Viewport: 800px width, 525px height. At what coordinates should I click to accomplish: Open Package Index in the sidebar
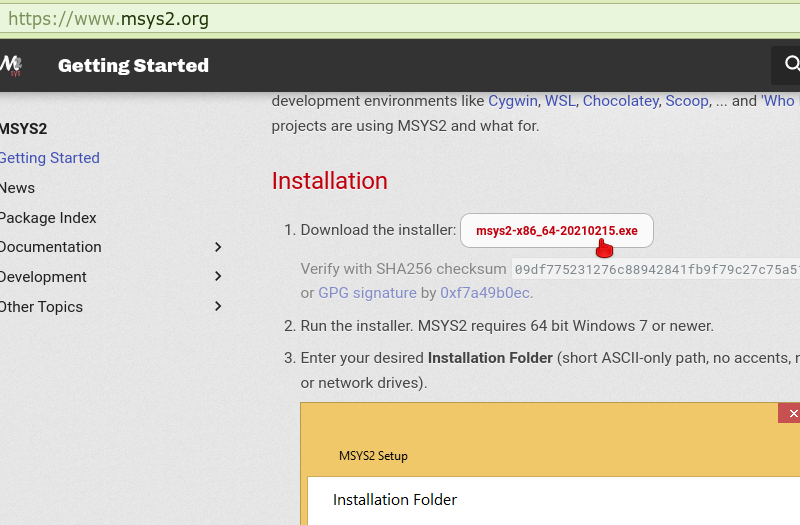48,218
